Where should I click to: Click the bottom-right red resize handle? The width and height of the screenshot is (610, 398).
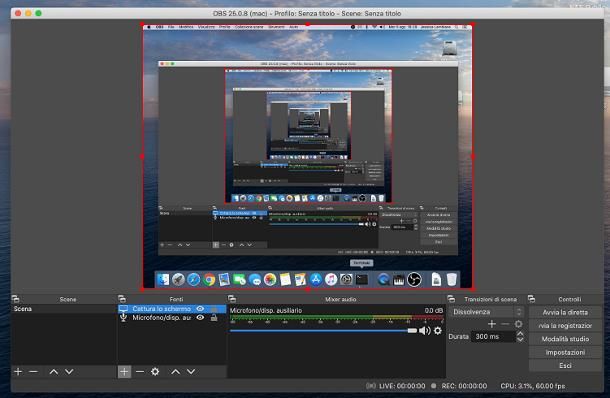pyautogui.click(x=473, y=289)
